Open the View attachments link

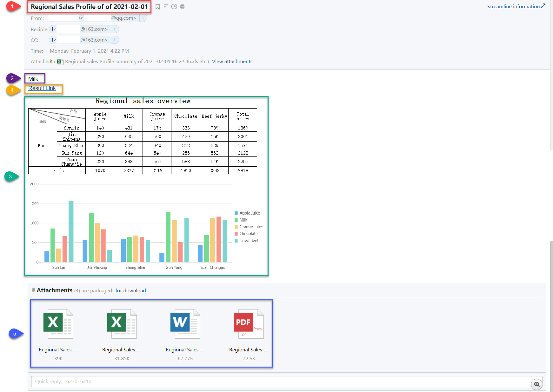(x=232, y=61)
